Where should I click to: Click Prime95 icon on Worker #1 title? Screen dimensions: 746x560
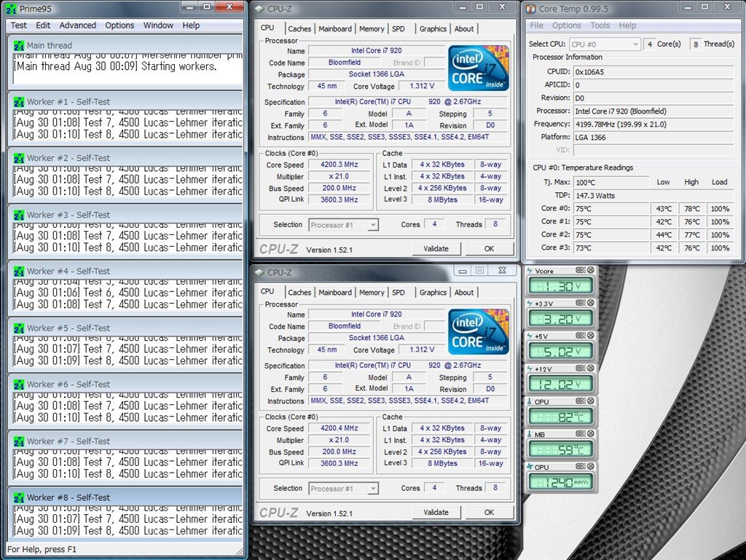pos(19,102)
